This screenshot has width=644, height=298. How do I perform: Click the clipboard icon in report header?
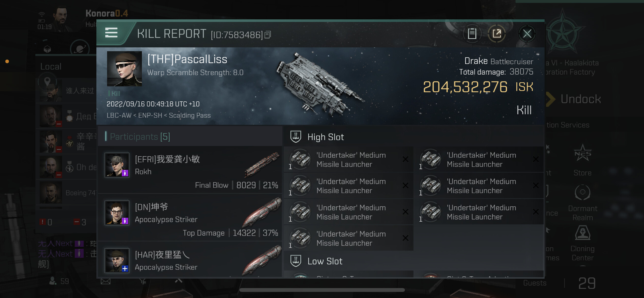(472, 34)
